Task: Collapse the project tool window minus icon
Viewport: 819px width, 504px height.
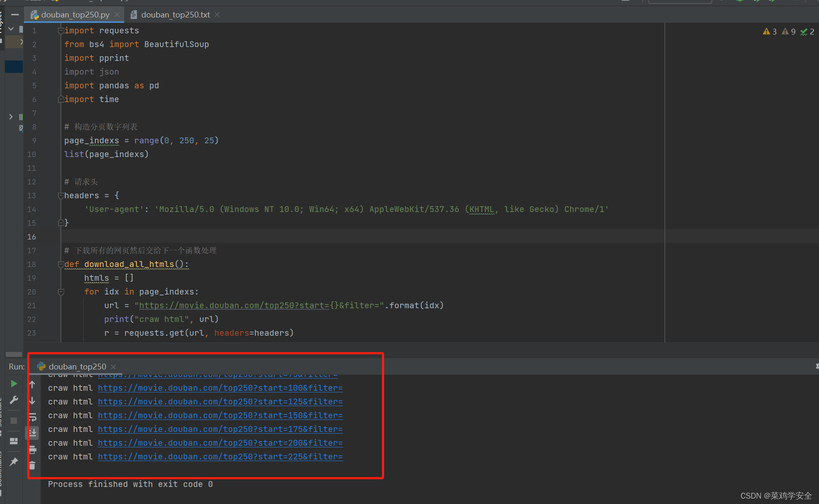Action: [15, 15]
